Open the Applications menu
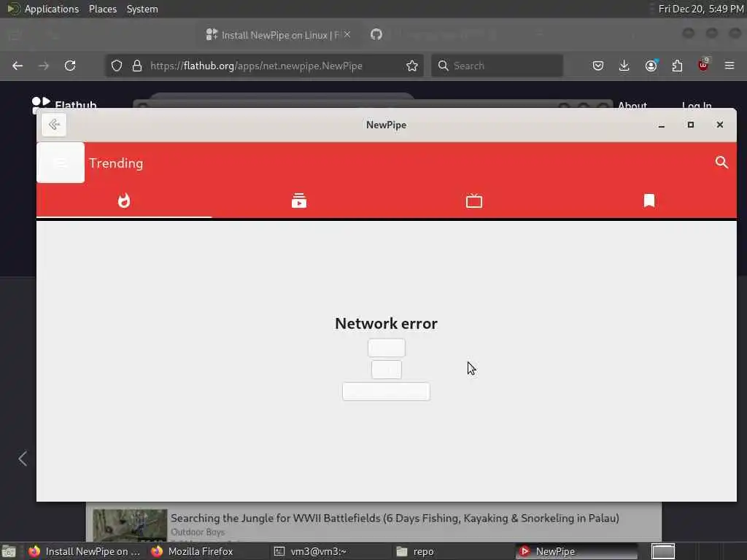 [43, 9]
